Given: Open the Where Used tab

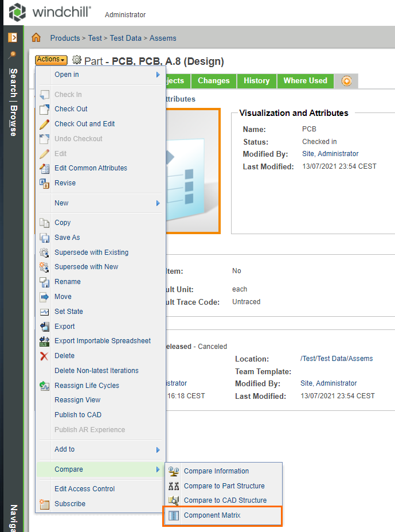Looking at the screenshot, I should (x=305, y=81).
